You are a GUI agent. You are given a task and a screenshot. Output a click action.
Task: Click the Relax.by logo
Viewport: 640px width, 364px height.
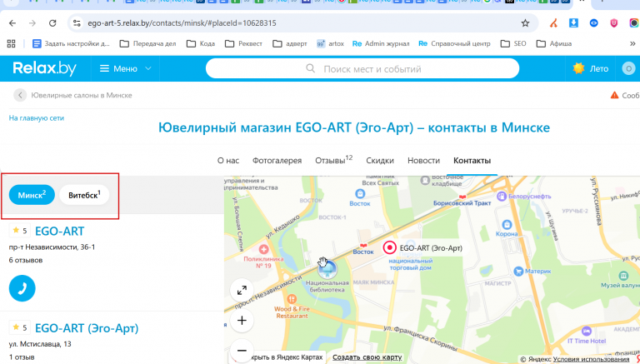[44, 68]
